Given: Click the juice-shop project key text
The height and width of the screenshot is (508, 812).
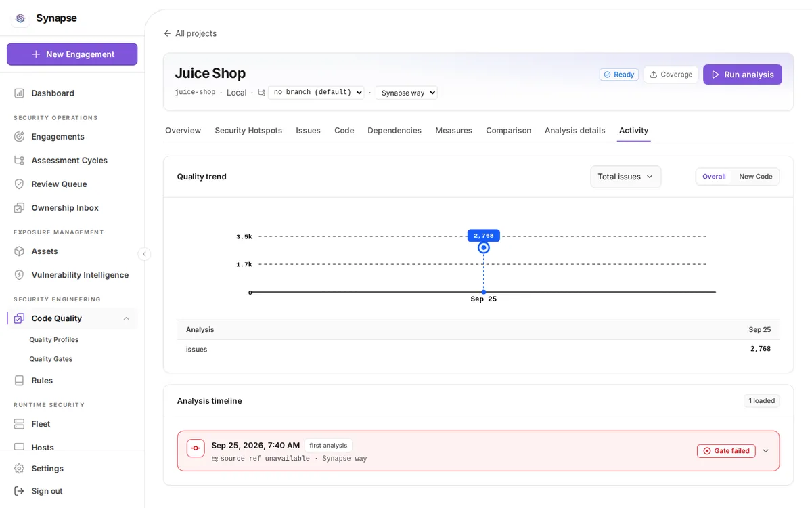Looking at the screenshot, I should click(195, 93).
